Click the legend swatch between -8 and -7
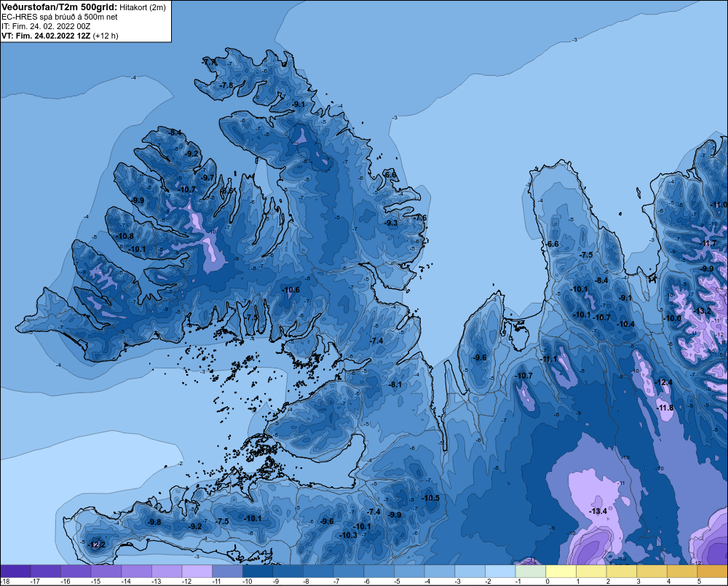728x586 pixels. click(319, 571)
